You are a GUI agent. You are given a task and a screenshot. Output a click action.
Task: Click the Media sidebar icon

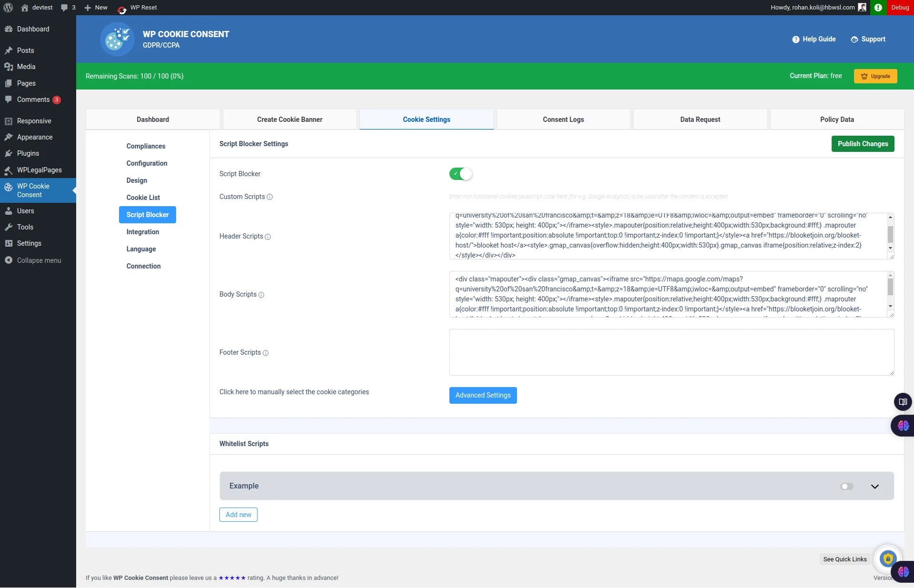[9, 67]
